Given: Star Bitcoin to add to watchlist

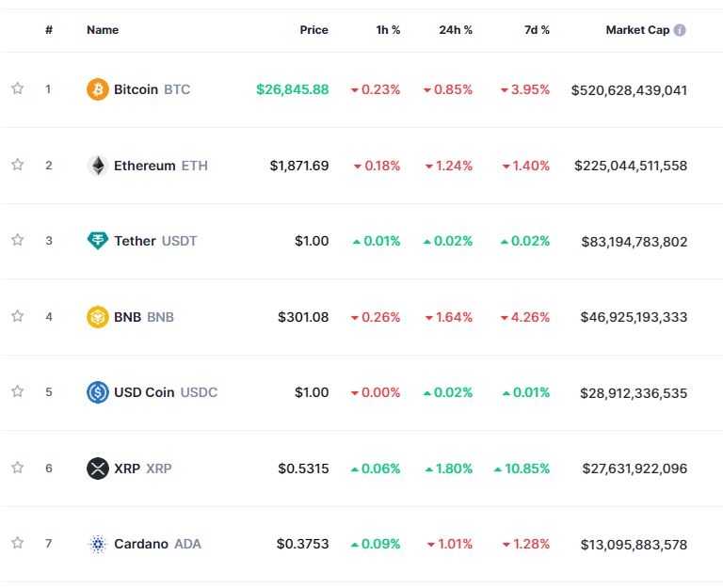Looking at the screenshot, I should 17,88.
